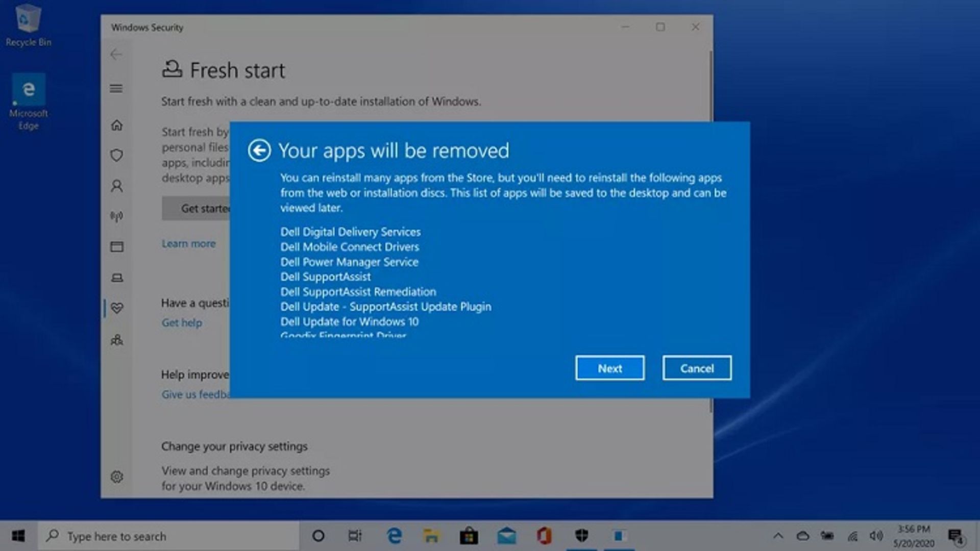
Task: Open Virus & threat protection shield icon
Action: coord(117,155)
